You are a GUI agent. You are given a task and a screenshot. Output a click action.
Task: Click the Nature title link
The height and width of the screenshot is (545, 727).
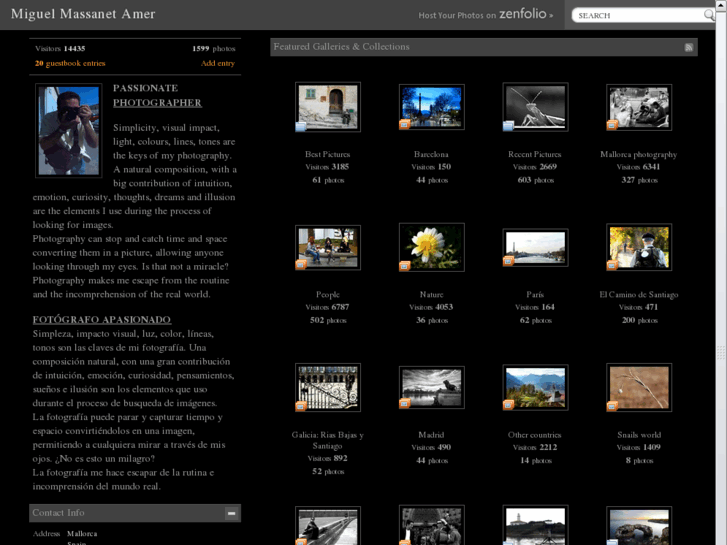click(x=432, y=295)
